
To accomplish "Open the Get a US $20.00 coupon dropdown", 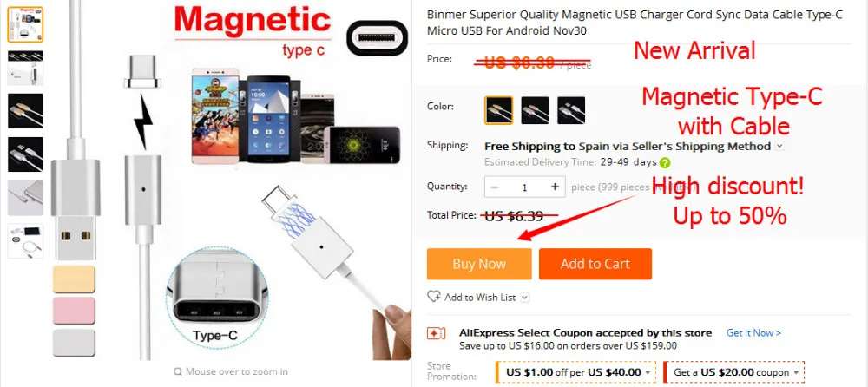I will [x=734, y=372].
